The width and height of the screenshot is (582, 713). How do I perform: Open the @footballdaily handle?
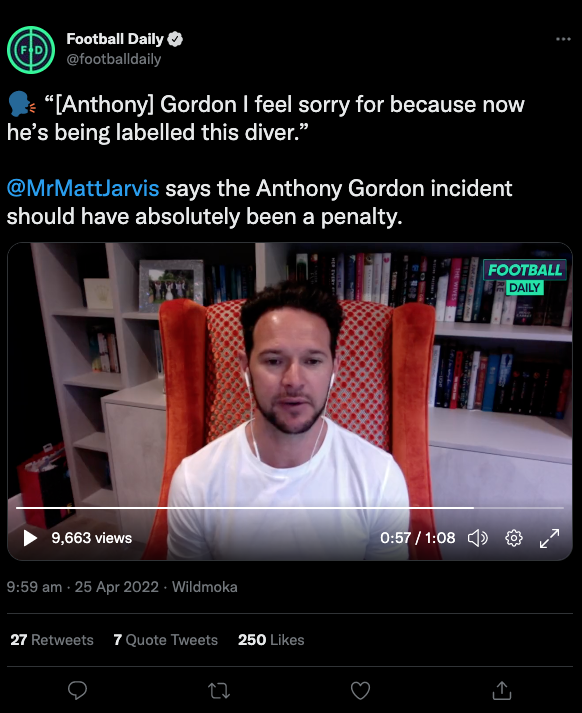click(114, 59)
